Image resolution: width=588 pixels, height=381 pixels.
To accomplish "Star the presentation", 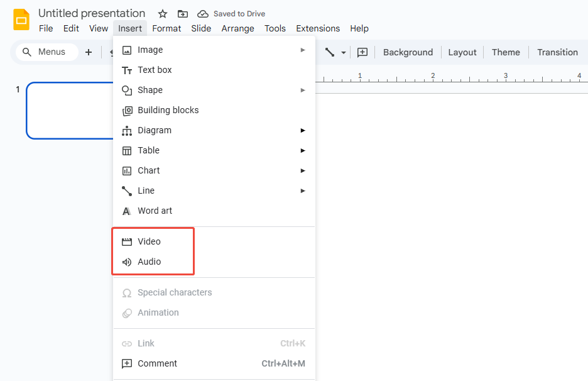I will coord(162,13).
